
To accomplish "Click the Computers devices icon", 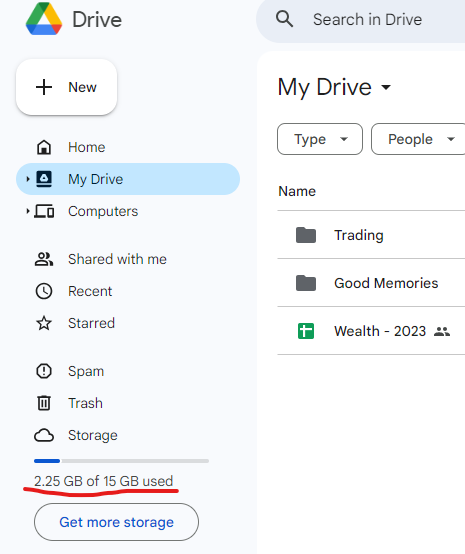I will [44, 211].
